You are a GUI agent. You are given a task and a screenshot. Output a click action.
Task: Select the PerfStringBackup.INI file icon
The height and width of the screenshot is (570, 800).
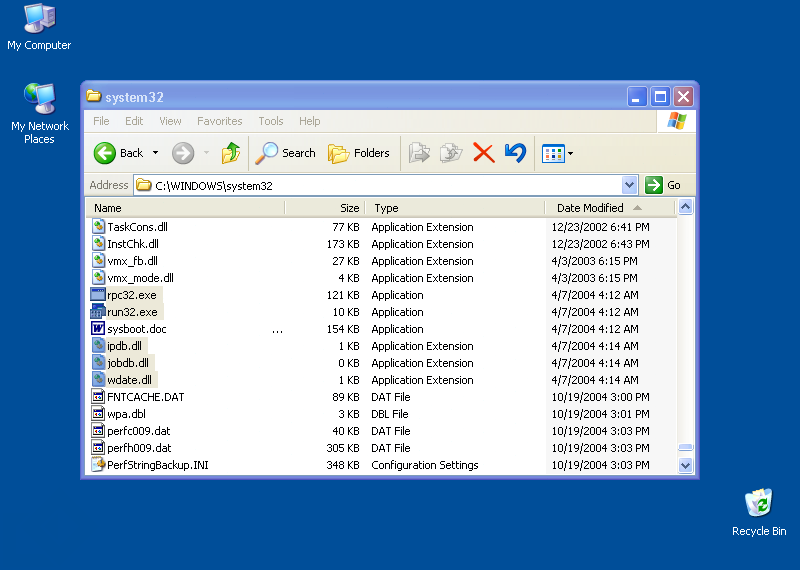(x=98, y=464)
